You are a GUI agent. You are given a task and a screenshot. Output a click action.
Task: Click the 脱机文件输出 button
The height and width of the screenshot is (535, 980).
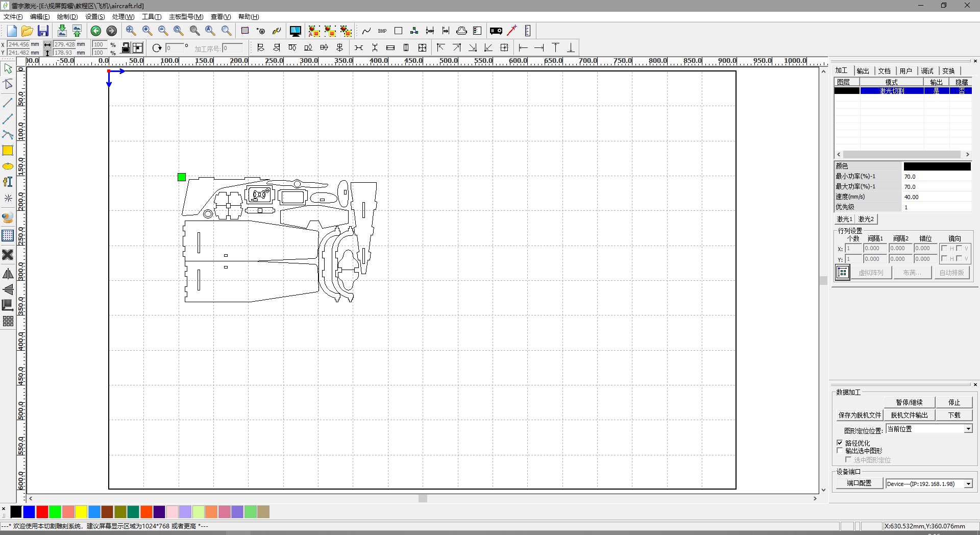(910, 415)
